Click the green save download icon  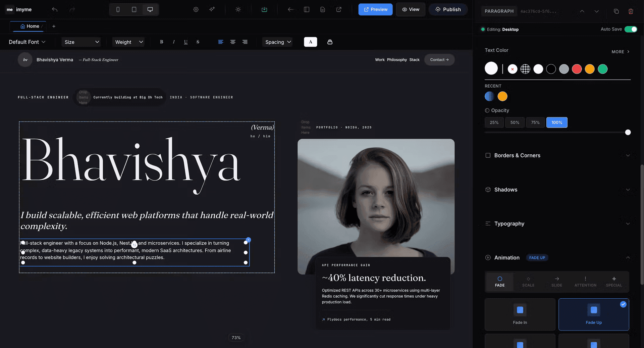point(264,9)
